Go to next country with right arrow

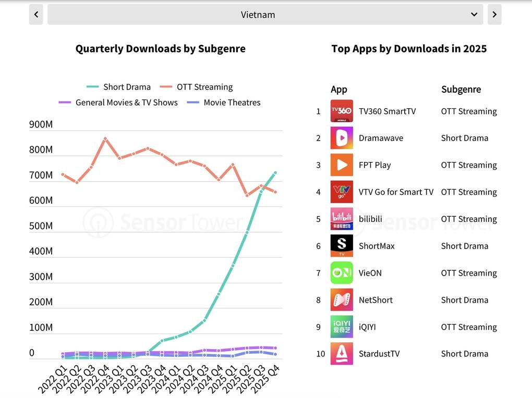[x=494, y=15]
